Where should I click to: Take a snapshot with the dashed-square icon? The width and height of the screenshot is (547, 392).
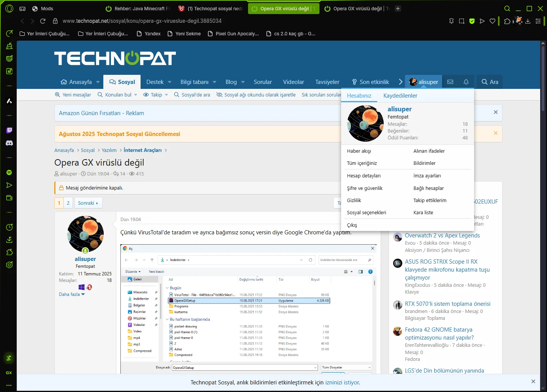[462, 21]
